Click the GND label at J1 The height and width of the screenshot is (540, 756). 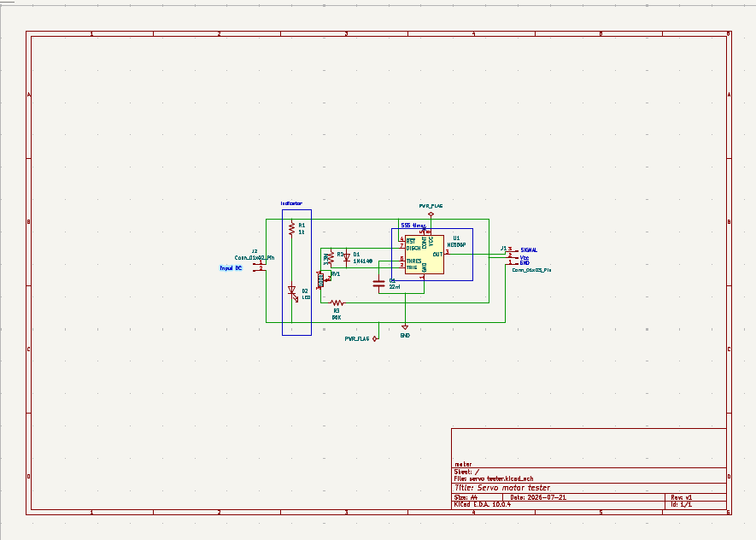(x=525, y=263)
